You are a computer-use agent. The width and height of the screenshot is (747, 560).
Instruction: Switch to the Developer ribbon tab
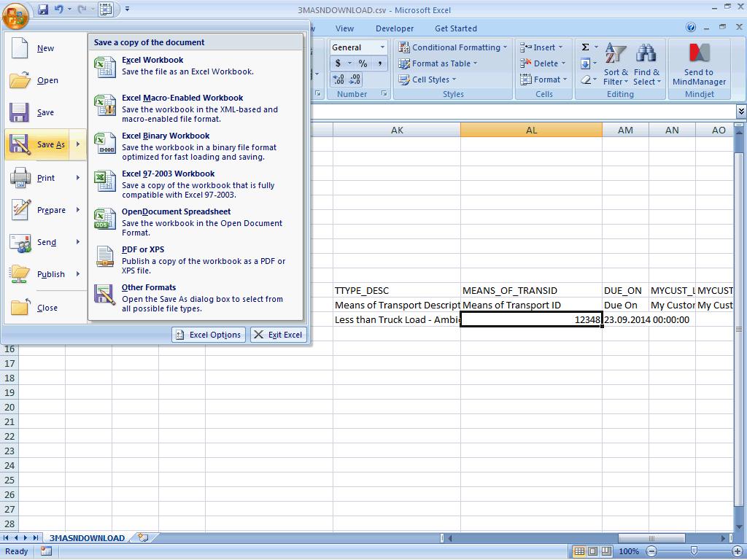click(x=395, y=28)
